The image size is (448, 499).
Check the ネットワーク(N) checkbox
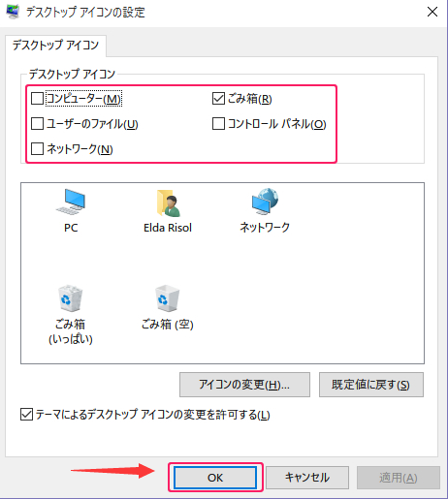pyautogui.click(x=37, y=149)
